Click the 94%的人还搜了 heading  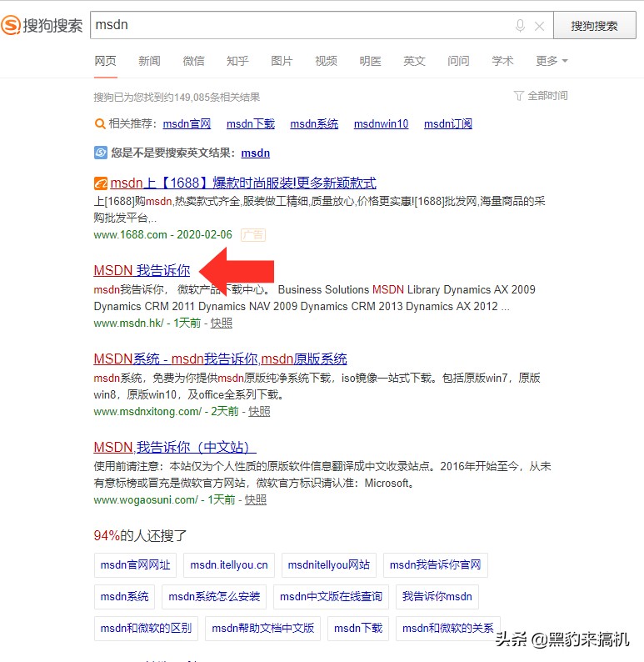(x=140, y=536)
